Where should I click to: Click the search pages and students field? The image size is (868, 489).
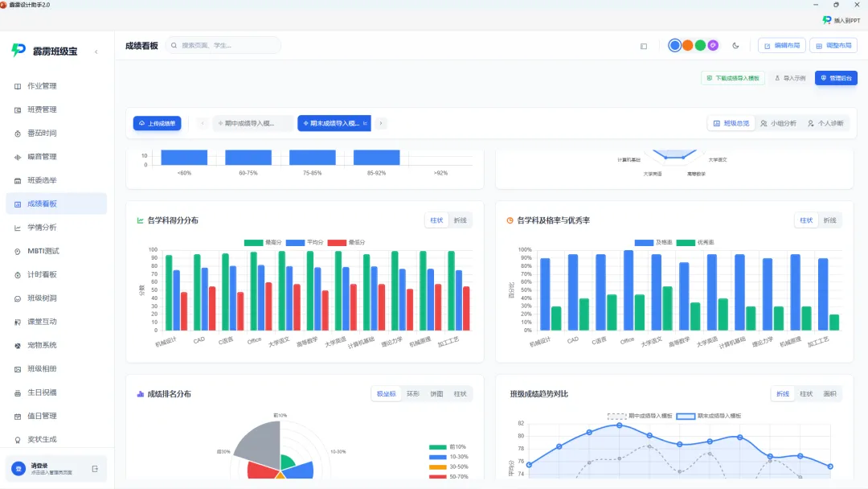(x=223, y=45)
